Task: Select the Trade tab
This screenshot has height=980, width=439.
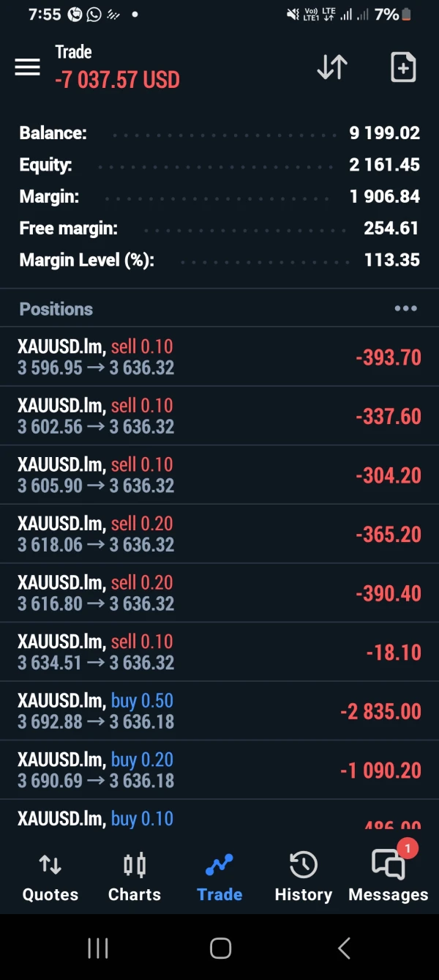Action: (219, 877)
